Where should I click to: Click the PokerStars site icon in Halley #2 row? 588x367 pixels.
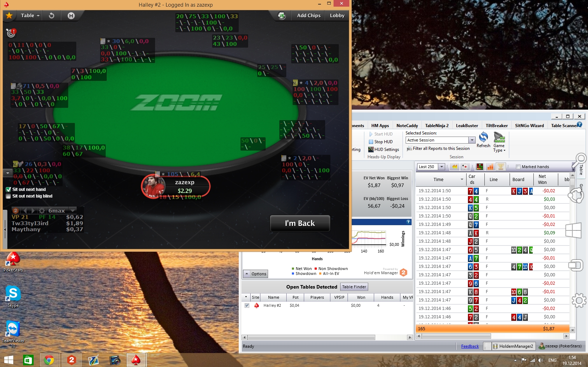pos(256,305)
